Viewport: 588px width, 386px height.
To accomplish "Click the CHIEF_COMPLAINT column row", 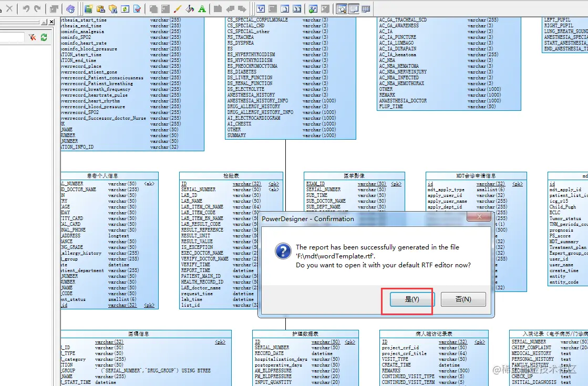I will click(x=549, y=348).
